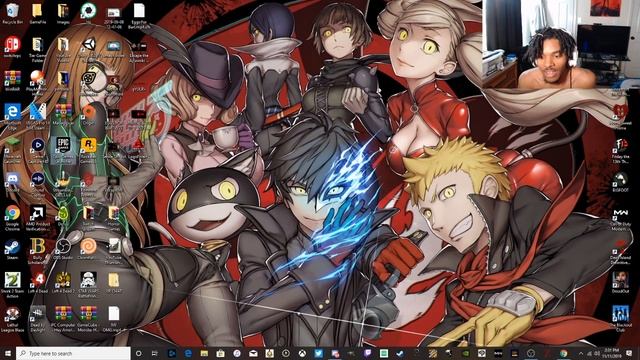640x360 pixels.
Task: Open Cortana circle on the taskbar
Action: coord(139,353)
